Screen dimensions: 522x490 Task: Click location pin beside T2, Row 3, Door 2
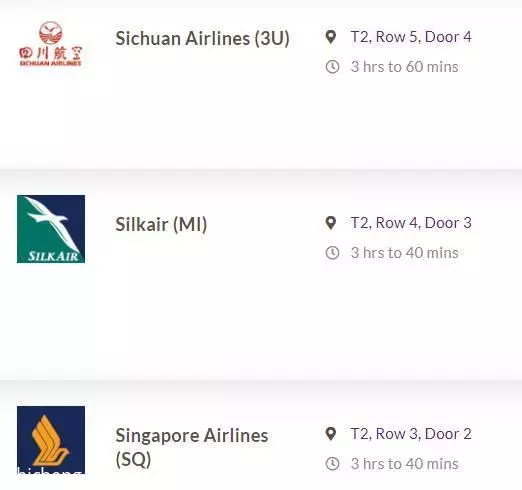(x=331, y=434)
